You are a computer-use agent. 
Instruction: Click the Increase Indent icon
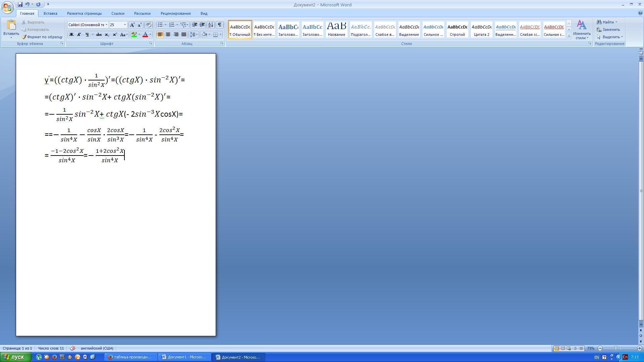click(x=202, y=25)
